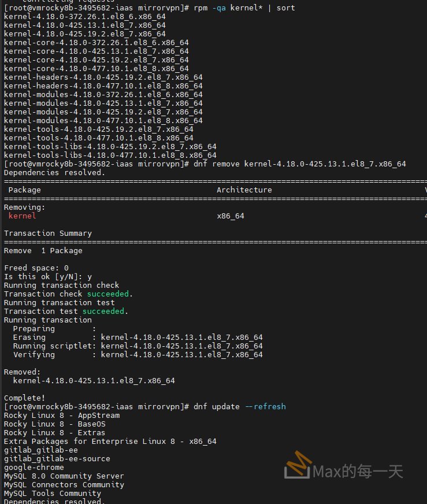Click the 'Is this ok [y/N]: y' prompt
This screenshot has height=504, width=427.
pos(47,277)
